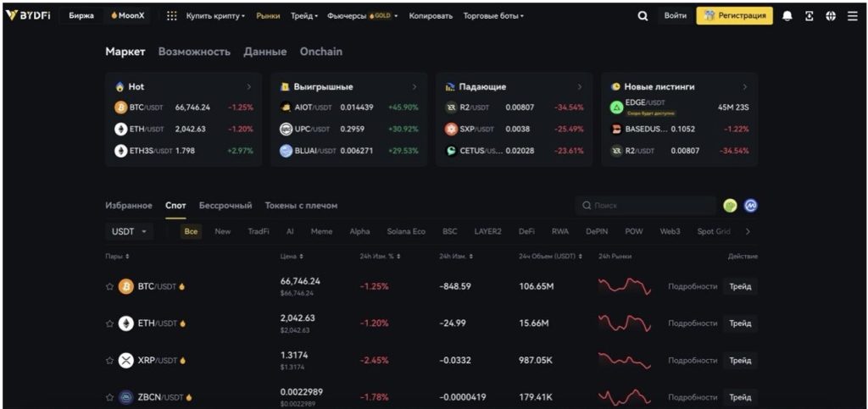Open the apps grid icon in navbar
Screen dimensions: 868x409
tap(172, 16)
